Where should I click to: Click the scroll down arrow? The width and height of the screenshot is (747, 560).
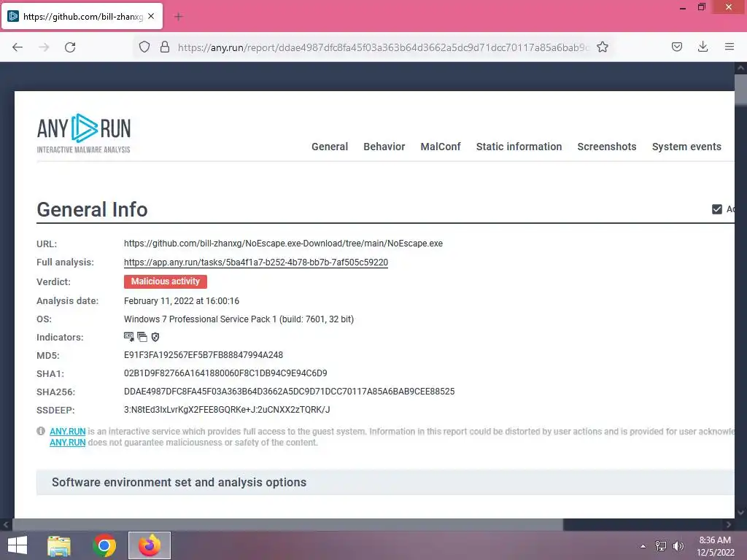[x=741, y=513]
